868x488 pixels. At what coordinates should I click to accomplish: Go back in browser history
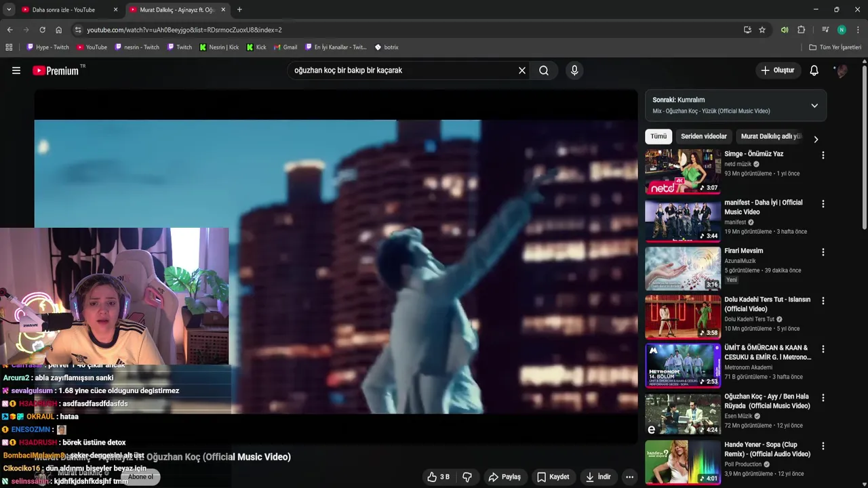coord(9,30)
